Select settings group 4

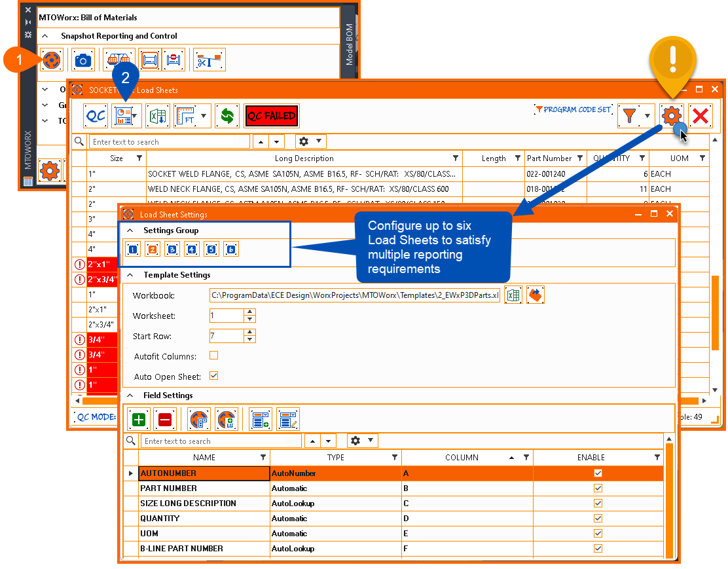point(191,249)
